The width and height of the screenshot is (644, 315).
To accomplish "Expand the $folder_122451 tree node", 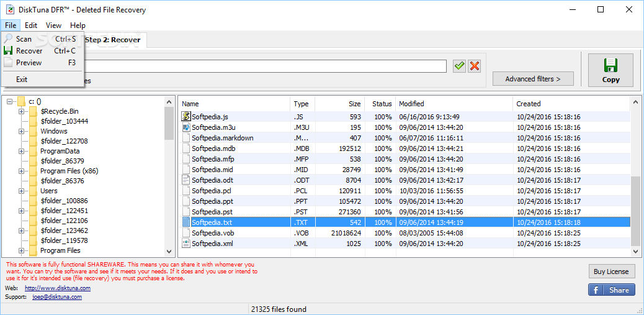I will 21,211.
